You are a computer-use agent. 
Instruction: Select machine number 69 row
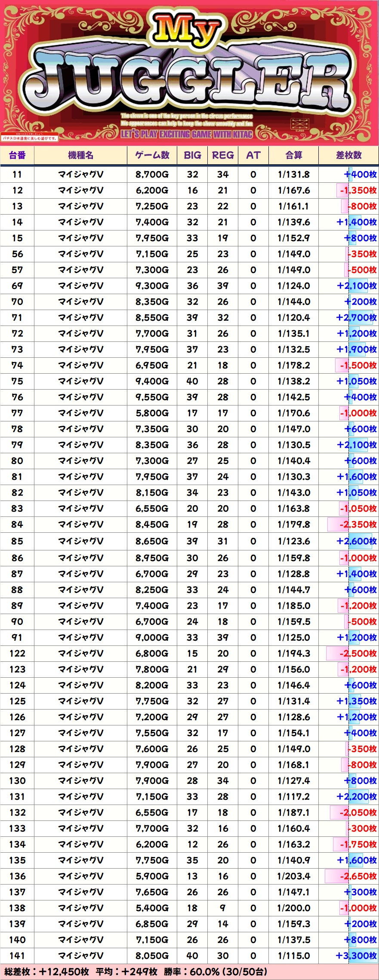coord(17,286)
